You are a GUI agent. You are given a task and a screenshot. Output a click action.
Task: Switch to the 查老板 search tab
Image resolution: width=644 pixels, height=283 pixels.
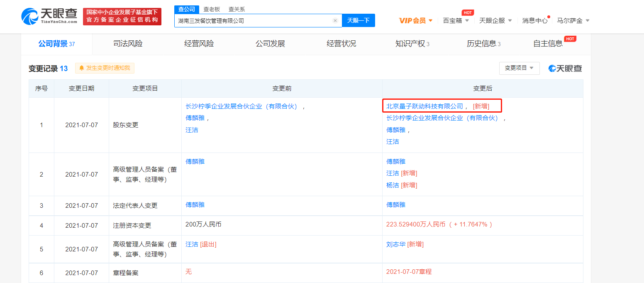tap(212, 9)
